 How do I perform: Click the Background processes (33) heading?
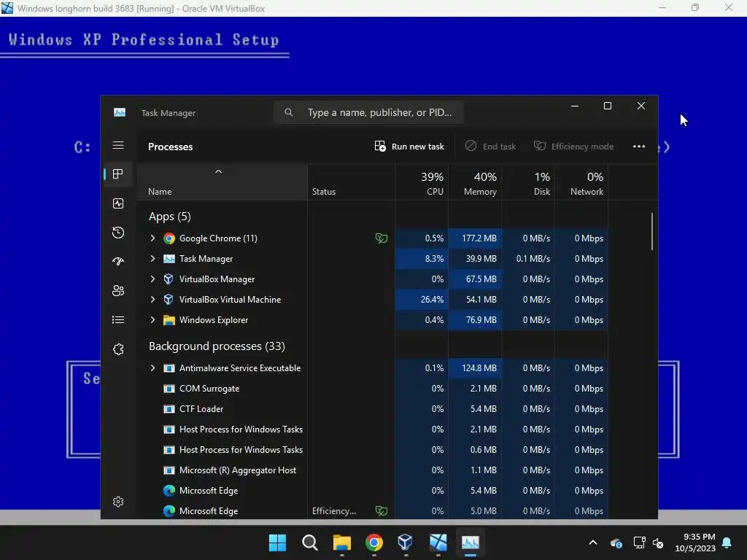217,346
